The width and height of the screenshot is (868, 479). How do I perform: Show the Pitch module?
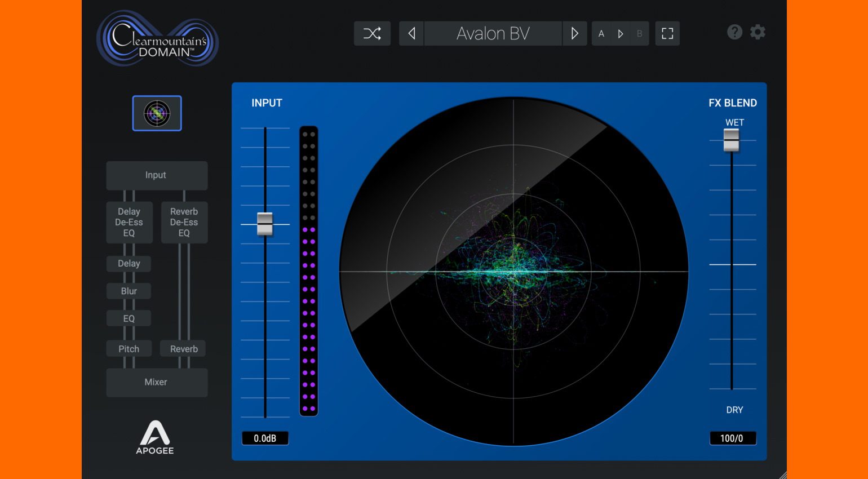click(129, 349)
